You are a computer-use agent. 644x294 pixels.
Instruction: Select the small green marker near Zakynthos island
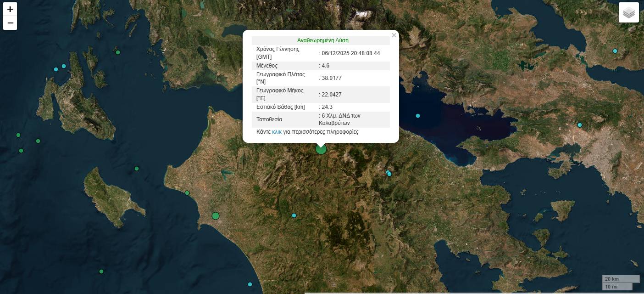click(x=137, y=169)
